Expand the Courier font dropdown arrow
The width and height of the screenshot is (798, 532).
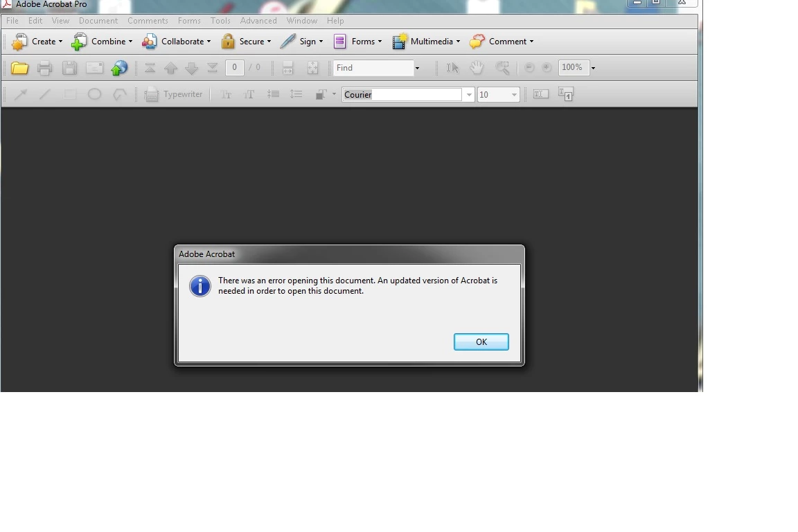click(469, 95)
